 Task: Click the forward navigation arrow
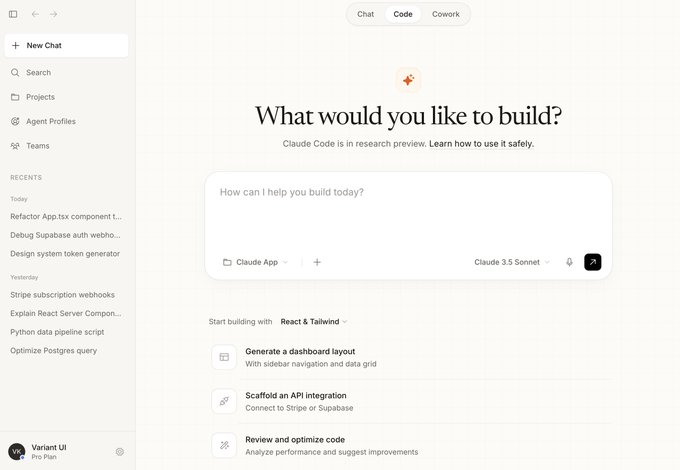[53, 14]
